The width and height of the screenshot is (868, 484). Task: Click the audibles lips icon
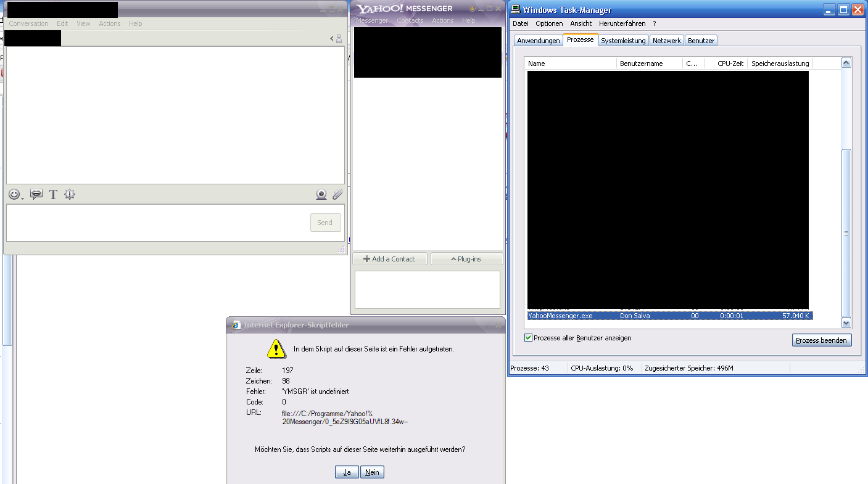tap(36, 194)
